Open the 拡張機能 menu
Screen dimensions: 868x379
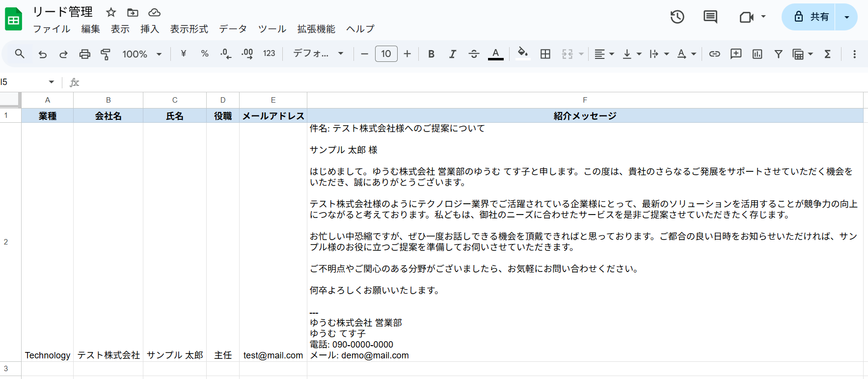[x=316, y=29]
